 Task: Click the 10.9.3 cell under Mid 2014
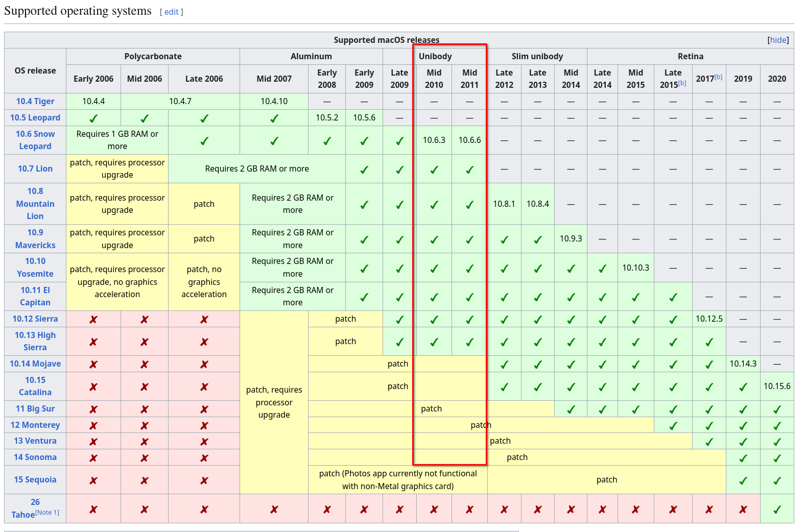(571, 238)
